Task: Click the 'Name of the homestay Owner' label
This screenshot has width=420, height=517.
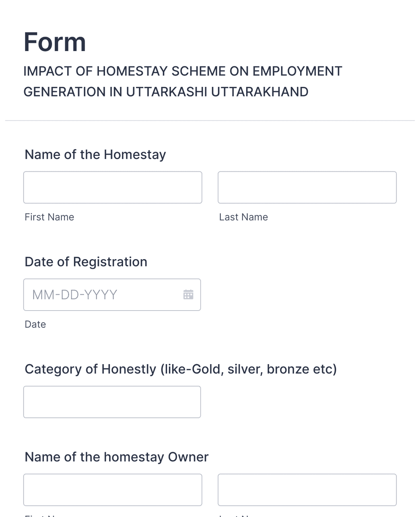Action: pos(116,457)
